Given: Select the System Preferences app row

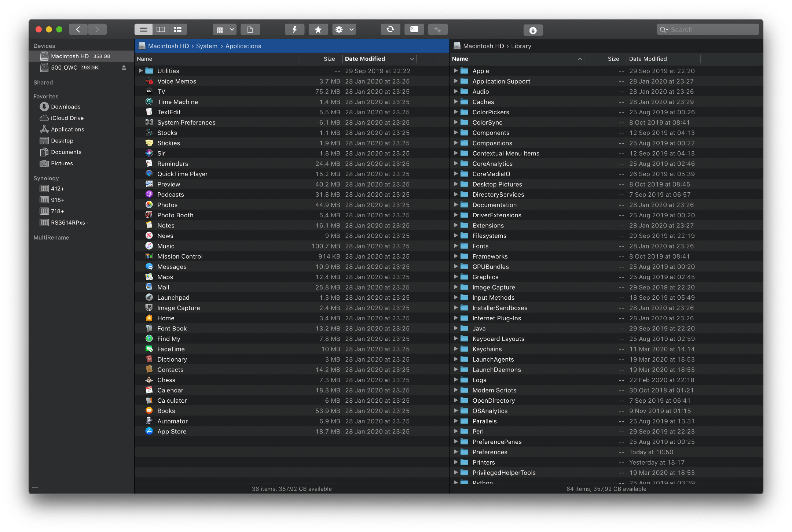Looking at the screenshot, I should tap(292, 122).
